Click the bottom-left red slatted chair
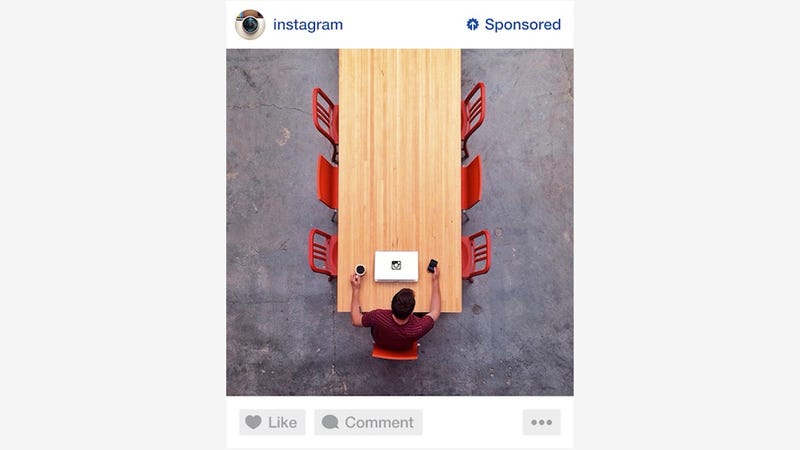This screenshot has height=450, width=800. click(x=323, y=253)
